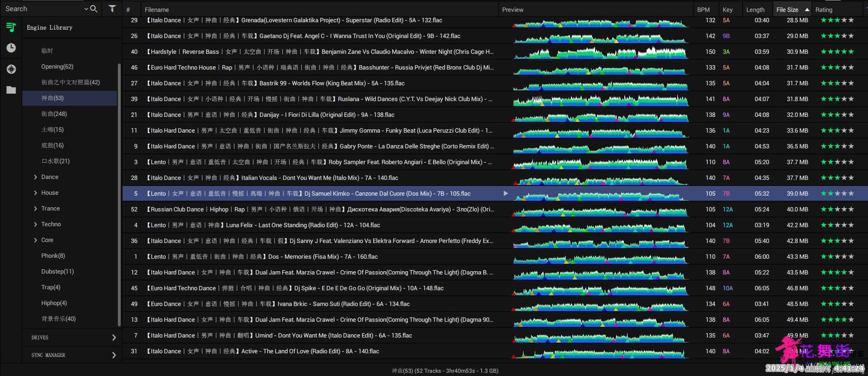This screenshot has height=376, width=868.
Task: Set star rating for Luna Felix track
Action: 837,225
